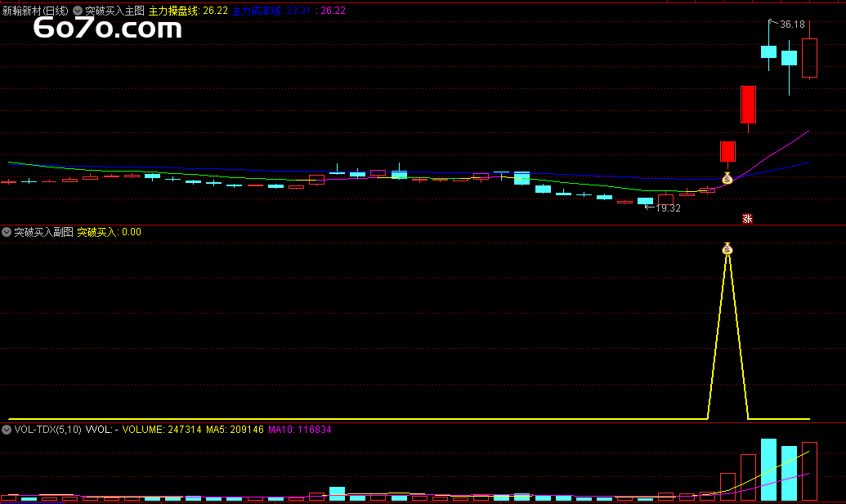This screenshot has height=504, width=846.
Task: Click the money bag signal on price chart
Action: (x=727, y=178)
